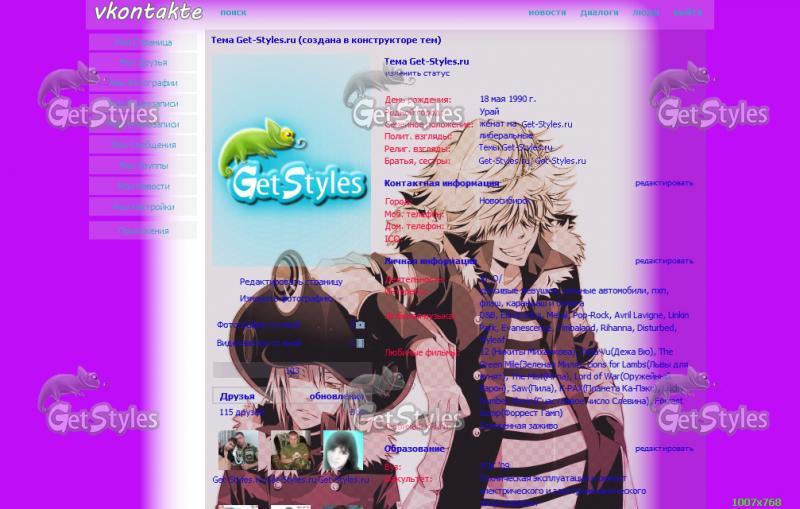800x509 pixels.
Task: Click Avril Lavigne in favorite music
Action: click(638, 315)
